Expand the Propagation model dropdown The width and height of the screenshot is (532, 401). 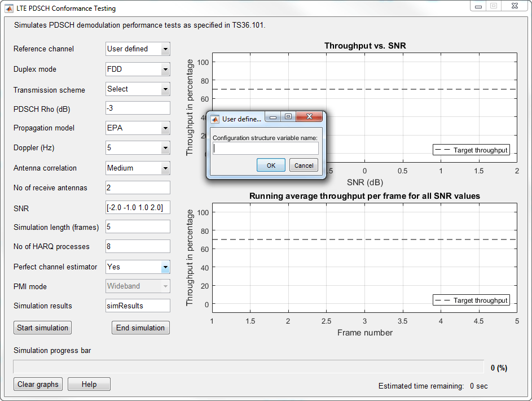(x=138, y=128)
